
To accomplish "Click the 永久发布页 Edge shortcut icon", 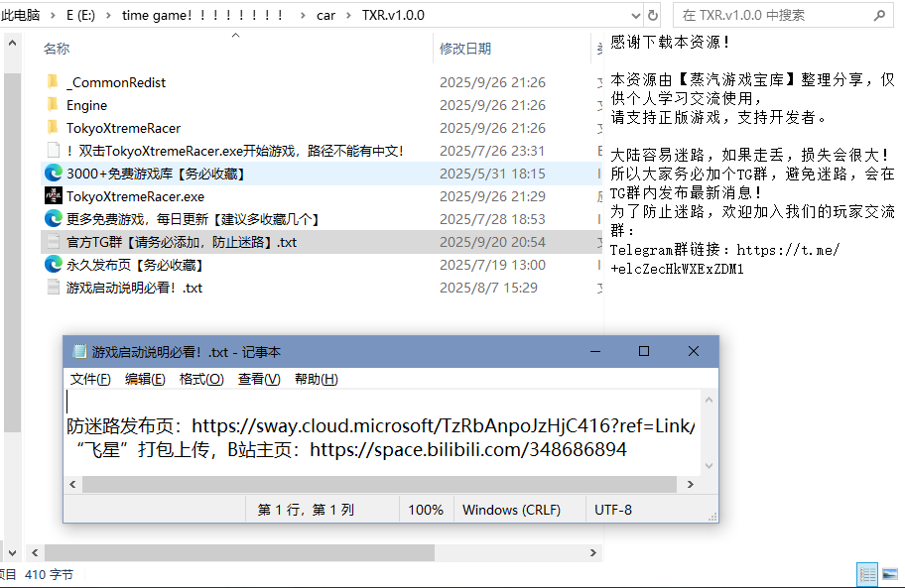I will click(x=54, y=265).
